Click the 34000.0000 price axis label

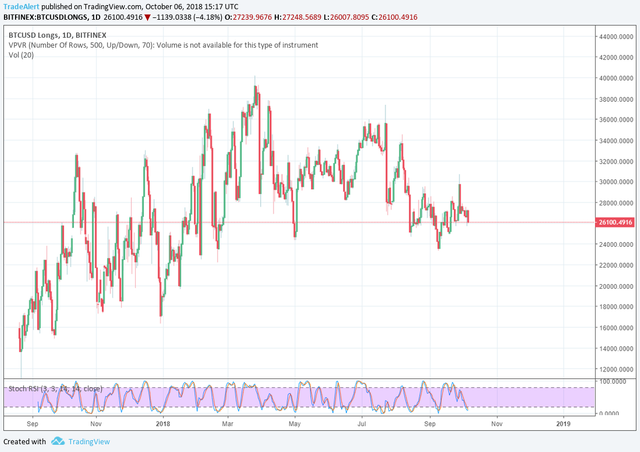[x=616, y=140]
